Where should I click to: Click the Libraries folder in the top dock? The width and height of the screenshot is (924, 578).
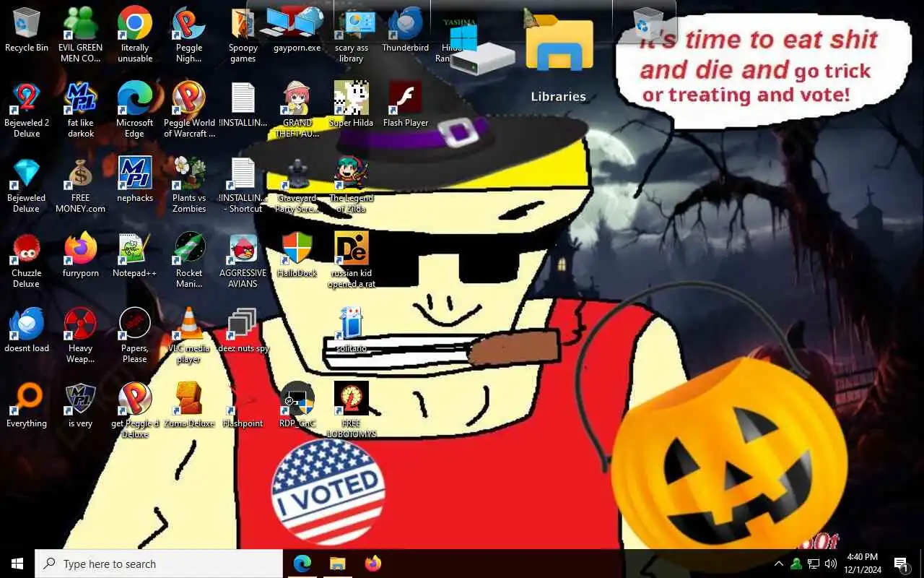559,58
